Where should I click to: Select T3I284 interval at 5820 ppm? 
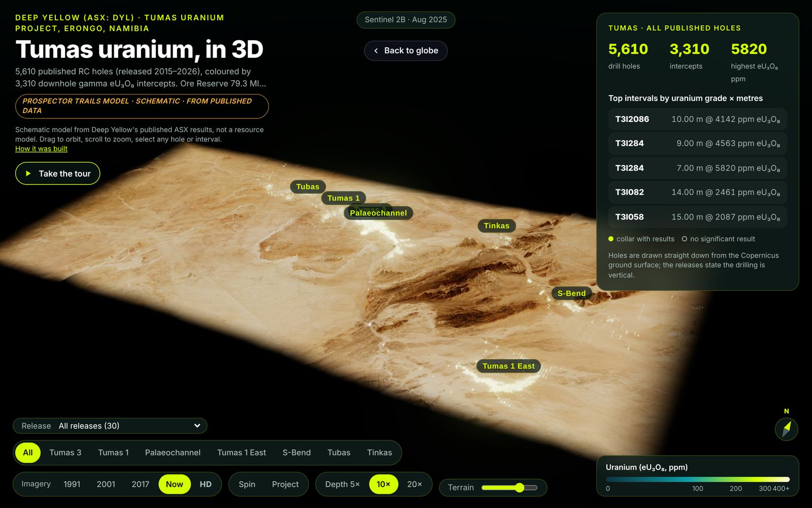click(x=697, y=168)
